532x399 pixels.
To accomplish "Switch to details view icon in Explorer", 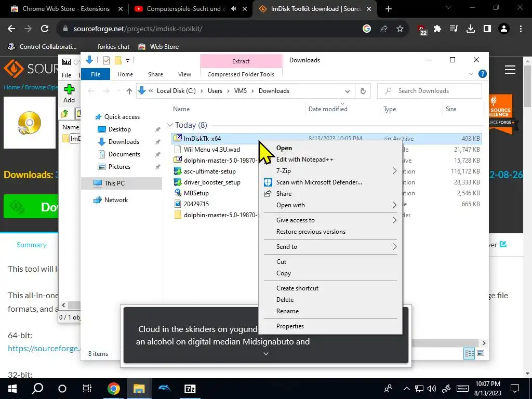I will (x=469, y=353).
